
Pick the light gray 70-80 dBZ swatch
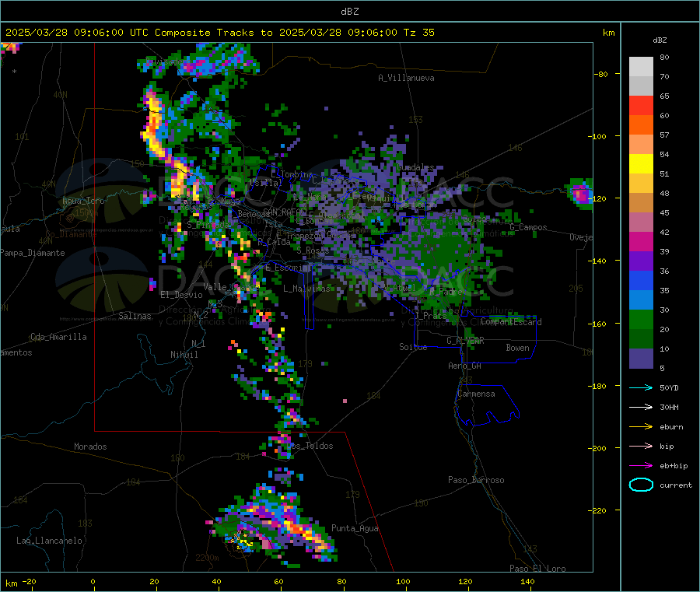pos(641,67)
